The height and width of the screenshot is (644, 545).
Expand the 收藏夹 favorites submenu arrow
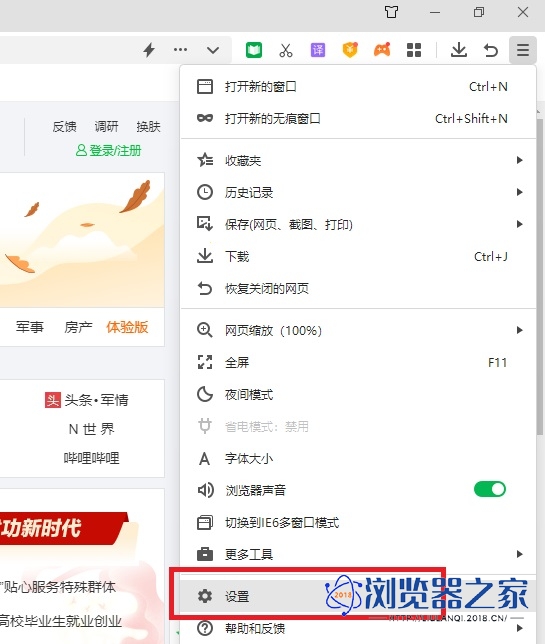pos(520,160)
